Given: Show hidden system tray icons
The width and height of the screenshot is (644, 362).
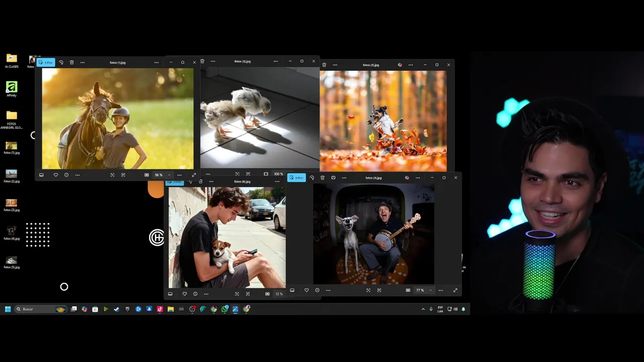Looking at the screenshot, I should coord(423,309).
